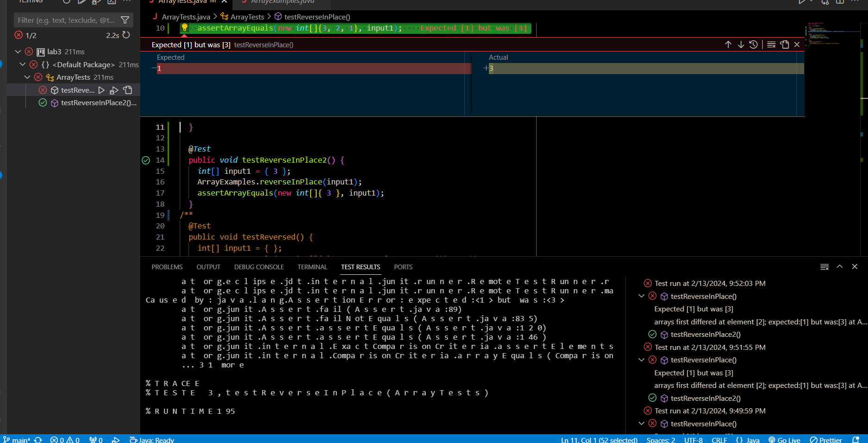Collapse the Test Results panel with the chevron

(840, 267)
